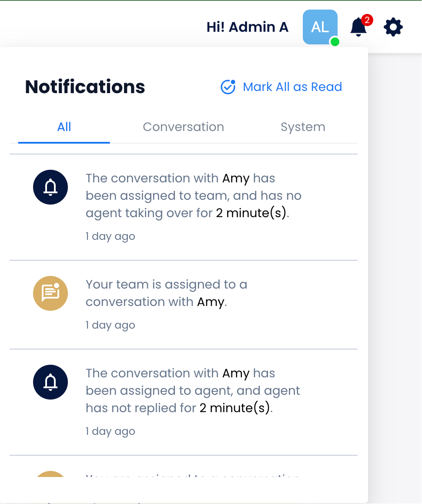Click the green online status dot
The image size is (422, 504).
pos(335,42)
